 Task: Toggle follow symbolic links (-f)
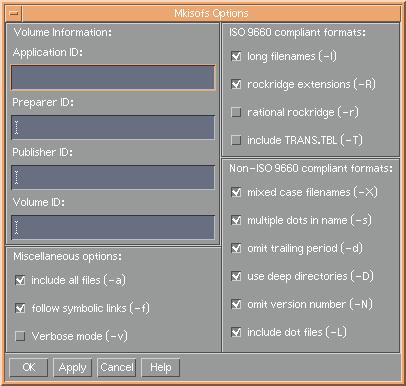(20, 308)
